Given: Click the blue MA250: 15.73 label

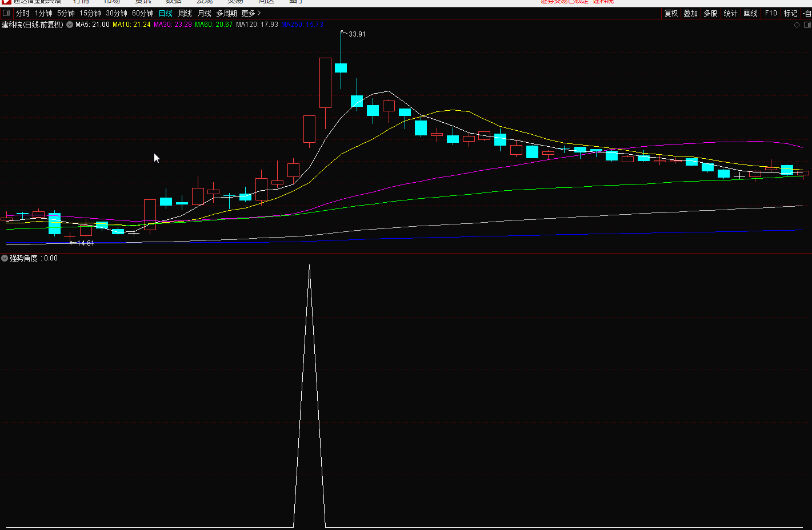Looking at the screenshot, I should click(302, 25).
